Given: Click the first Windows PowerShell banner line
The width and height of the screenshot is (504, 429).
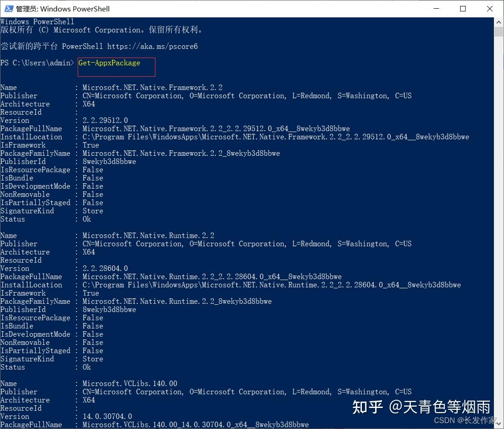Looking at the screenshot, I should tap(37, 22).
